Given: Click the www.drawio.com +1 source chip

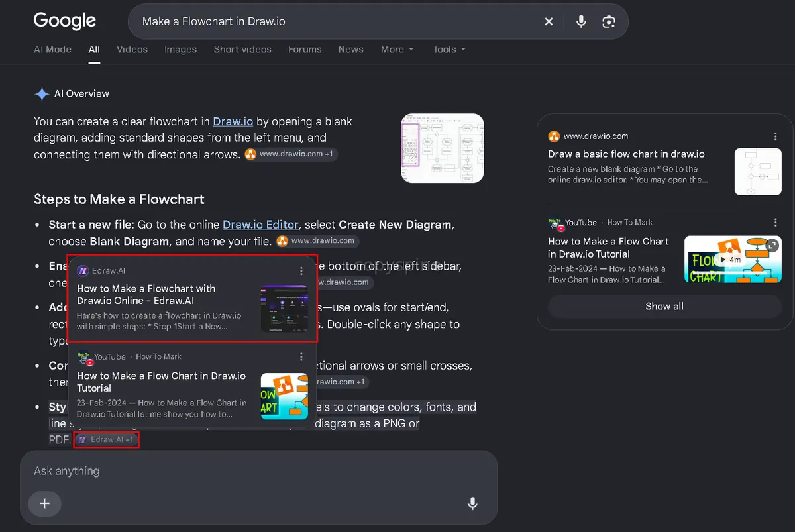Looking at the screenshot, I should click(291, 154).
